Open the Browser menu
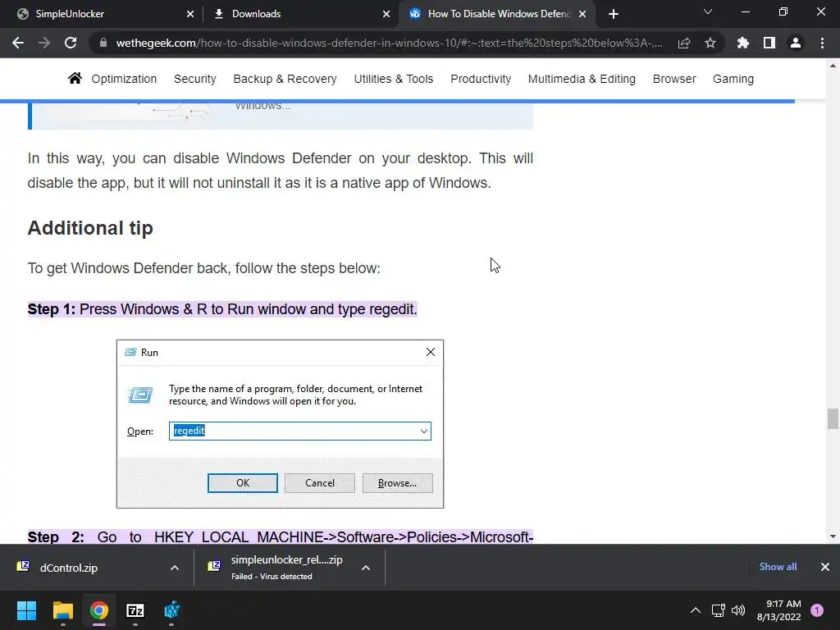840x630 pixels. 674,79
